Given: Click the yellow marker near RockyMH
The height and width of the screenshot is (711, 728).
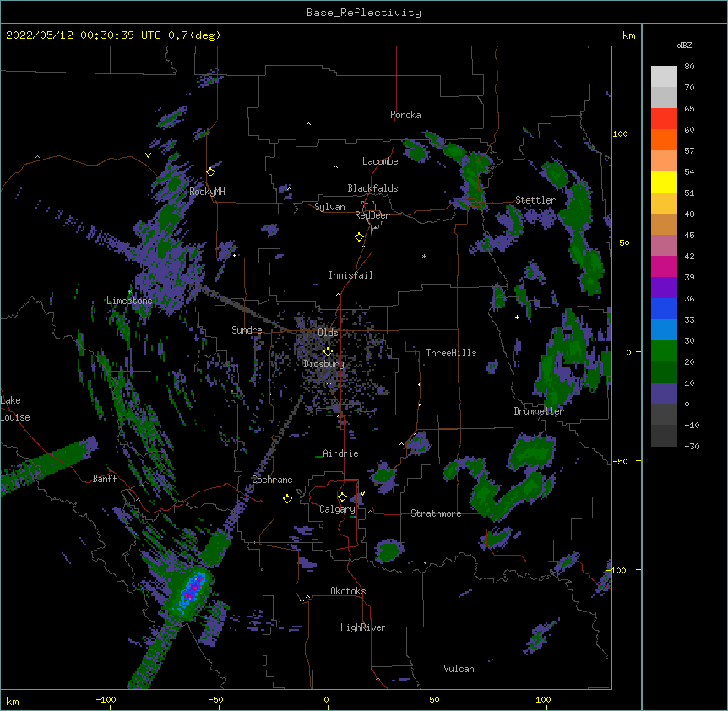Looking at the screenshot, I should 211,172.
